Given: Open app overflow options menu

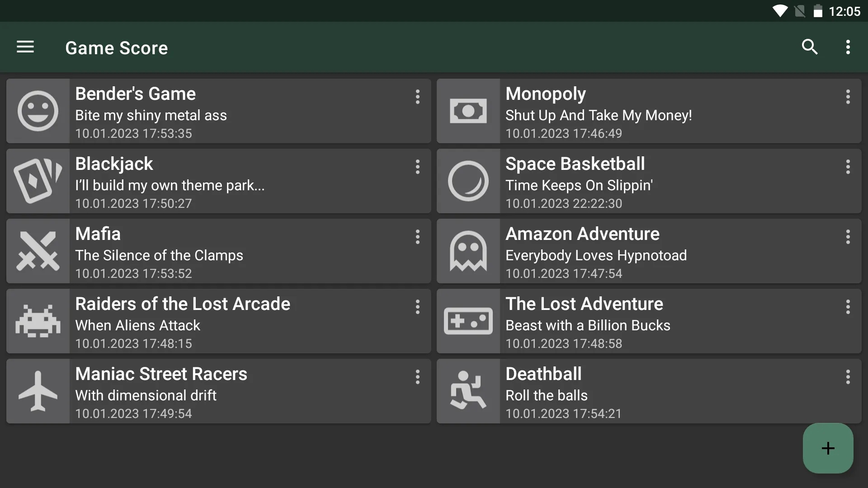Looking at the screenshot, I should point(848,47).
